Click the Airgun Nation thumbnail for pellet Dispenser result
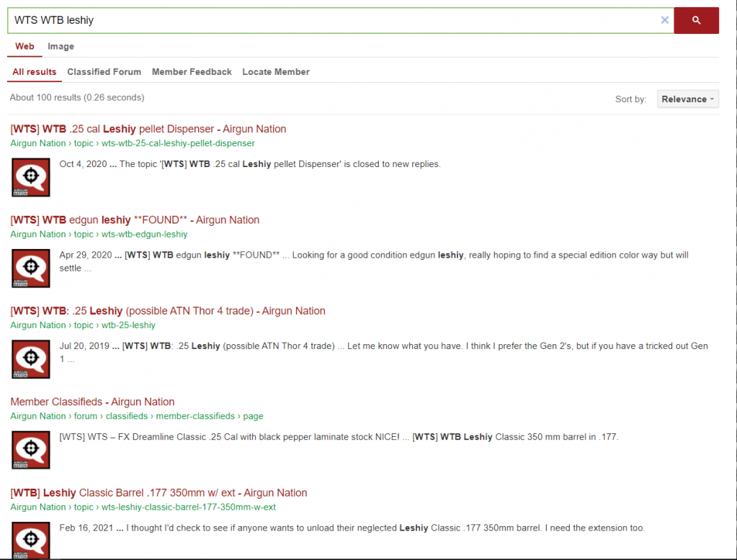Viewport: 737px width, 560px height. pyautogui.click(x=30, y=177)
